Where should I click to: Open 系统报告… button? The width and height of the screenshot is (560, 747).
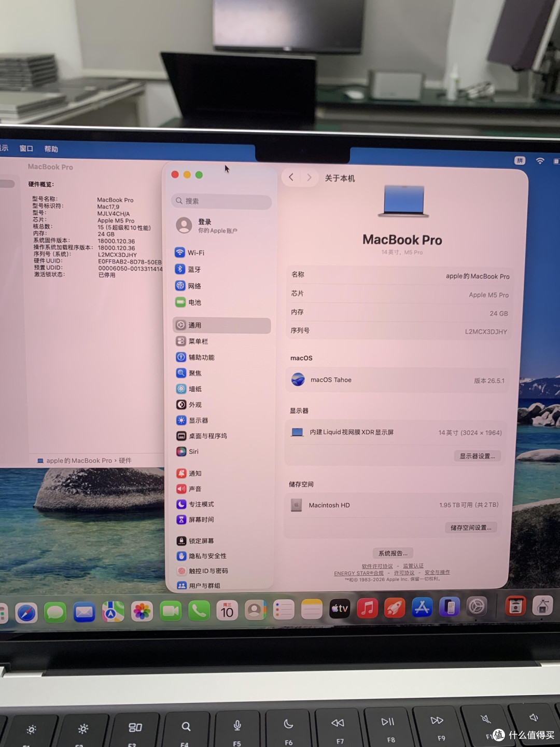tap(393, 553)
